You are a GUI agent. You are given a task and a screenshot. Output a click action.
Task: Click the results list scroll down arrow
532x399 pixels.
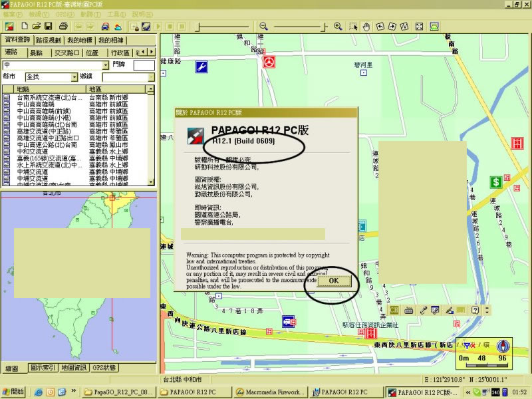coord(151,182)
